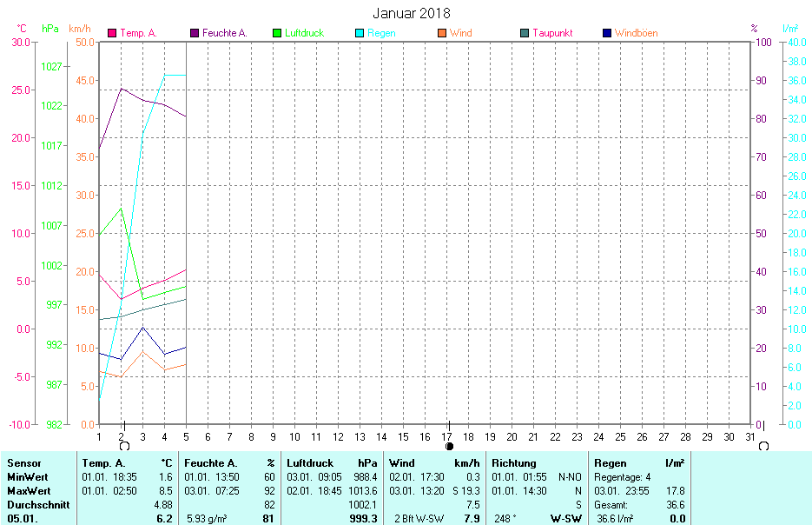This screenshot has width=812, height=525.
Task: Click the 05.01. current date row label
Action: (x=23, y=519)
